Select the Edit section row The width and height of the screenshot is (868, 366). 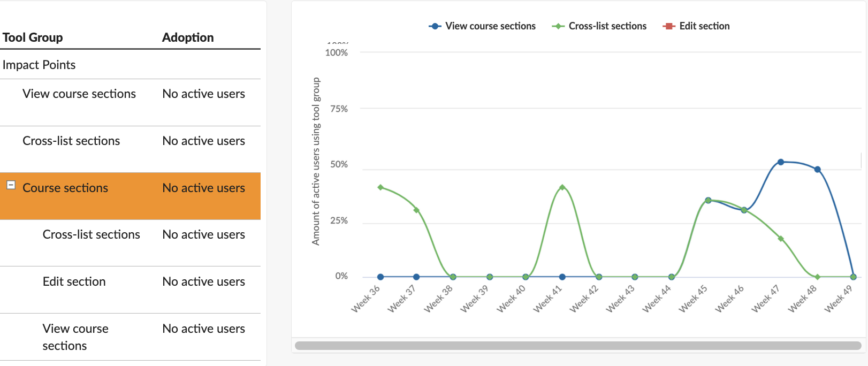130,289
